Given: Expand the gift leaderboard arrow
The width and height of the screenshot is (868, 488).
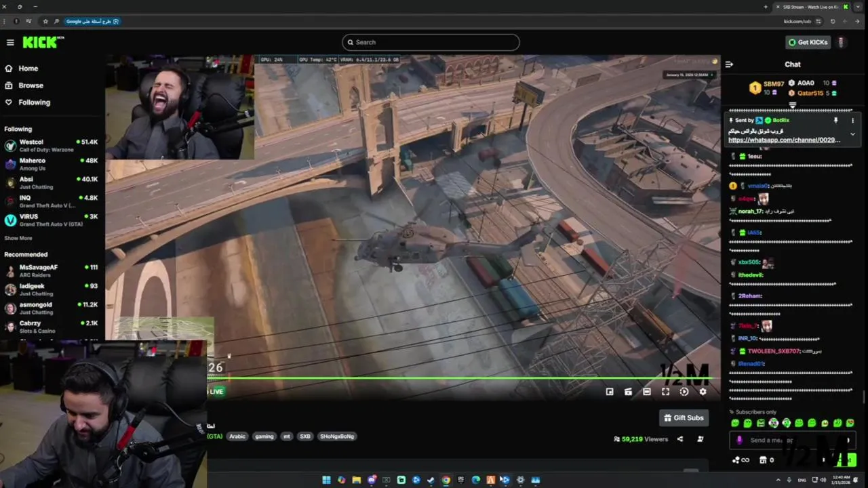Looking at the screenshot, I should click(x=792, y=105).
